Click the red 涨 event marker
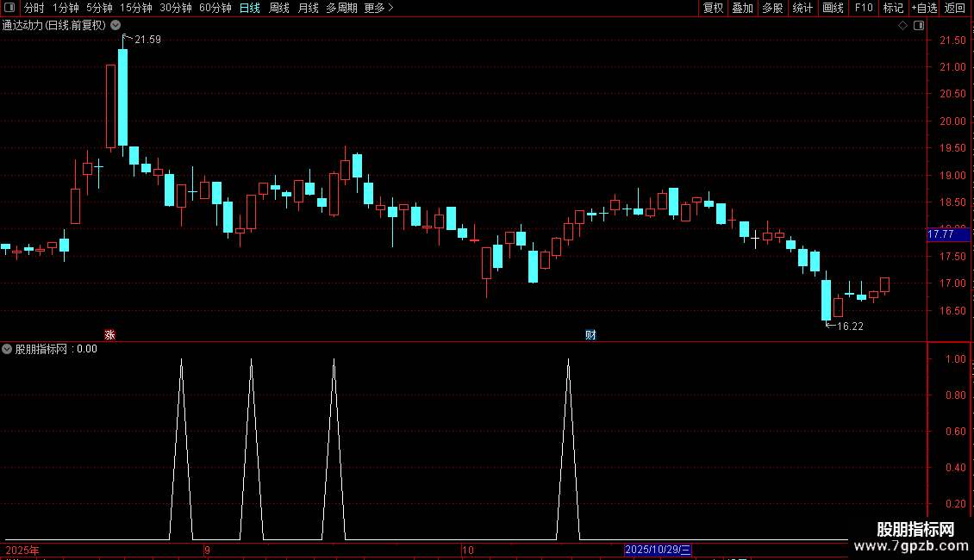 point(110,334)
